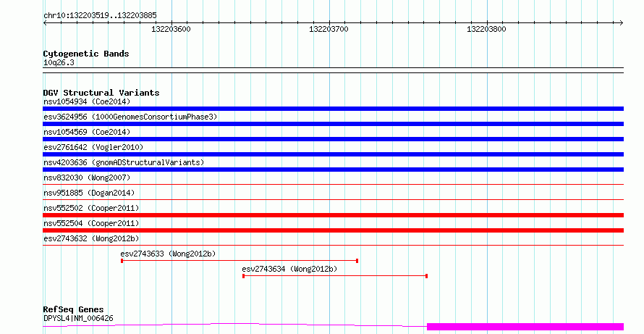644x334 pixels.
Task: Click the left end cap of esv2743633
Action: coord(122,261)
